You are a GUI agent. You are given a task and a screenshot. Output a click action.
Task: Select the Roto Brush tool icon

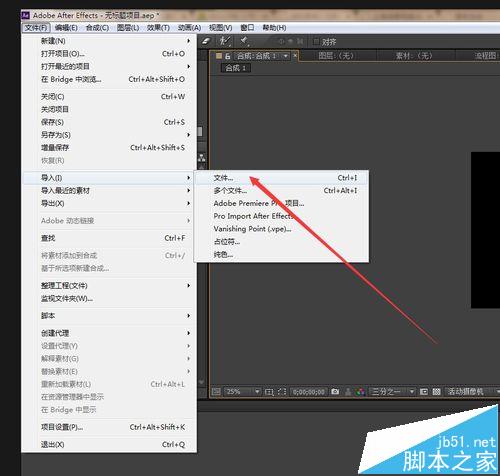click(224, 41)
